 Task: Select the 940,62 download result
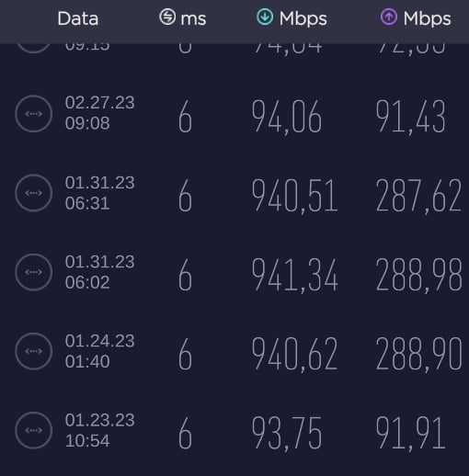pyautogui.click(x=294, y=354)
